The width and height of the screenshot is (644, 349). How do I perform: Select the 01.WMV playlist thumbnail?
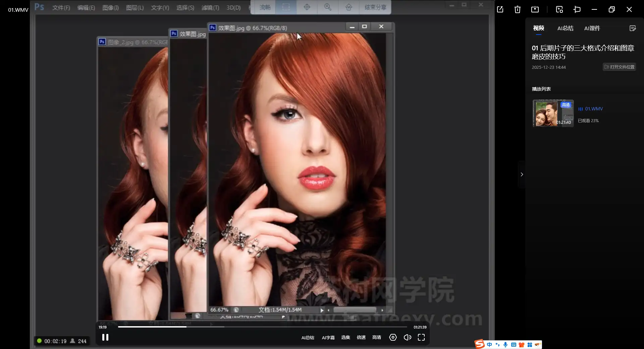tap(553, 113)
